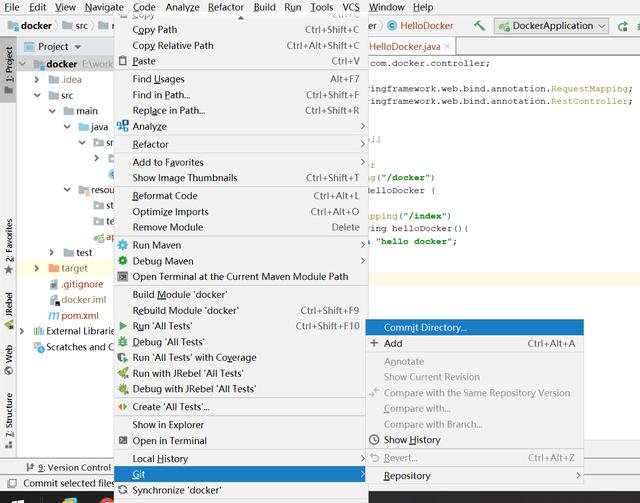Open the DockerApplication run configuration dropdown
The image size is (640, 503).
pos(551,26)
